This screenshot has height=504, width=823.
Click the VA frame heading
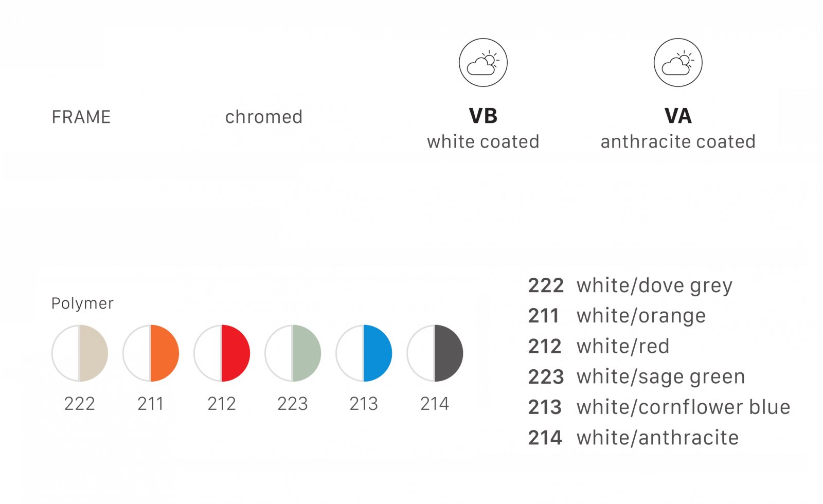678,116
